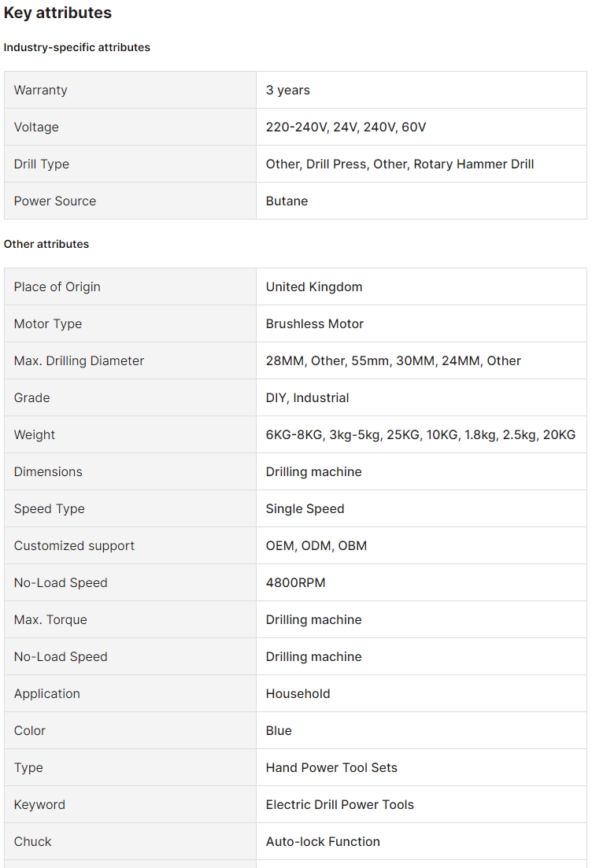The width and height of the screenshot is (592, 868).
Task: Select the "Butane" power source value
Action: (x=287, y=201)
